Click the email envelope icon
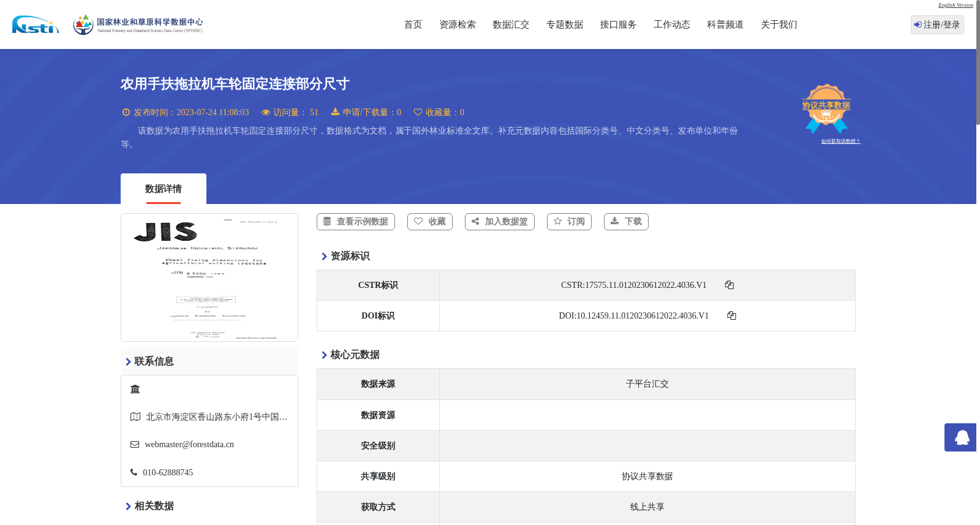This screenshot has height=525, width=980. [135, 445]
